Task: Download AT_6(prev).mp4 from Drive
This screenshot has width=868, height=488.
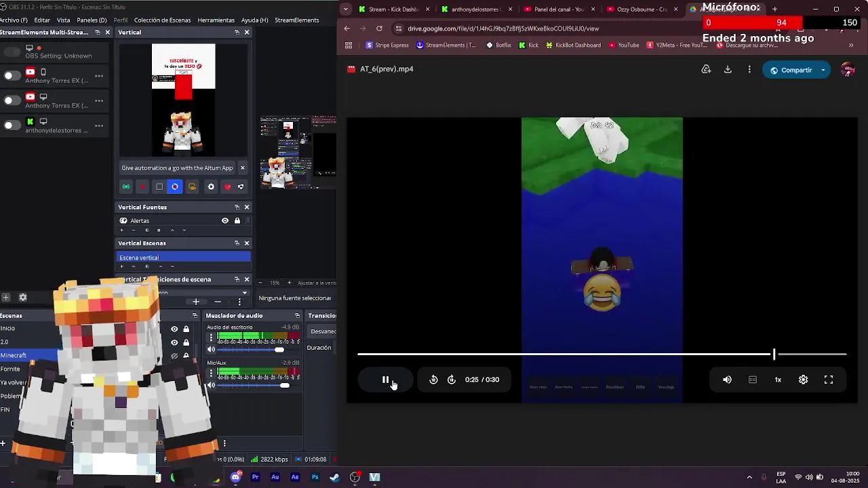Action: [x=728, y=69]
